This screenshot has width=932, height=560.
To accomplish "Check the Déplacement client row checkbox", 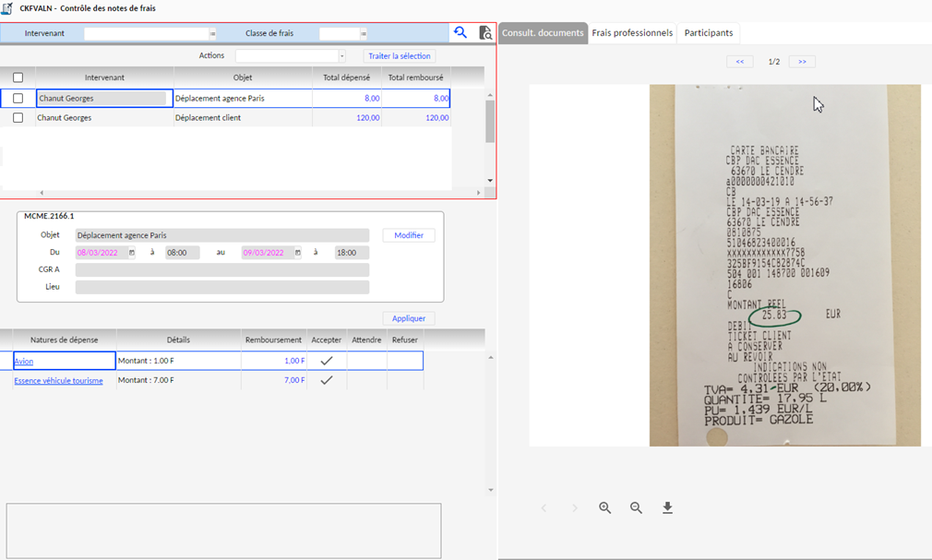I will 18,118.
